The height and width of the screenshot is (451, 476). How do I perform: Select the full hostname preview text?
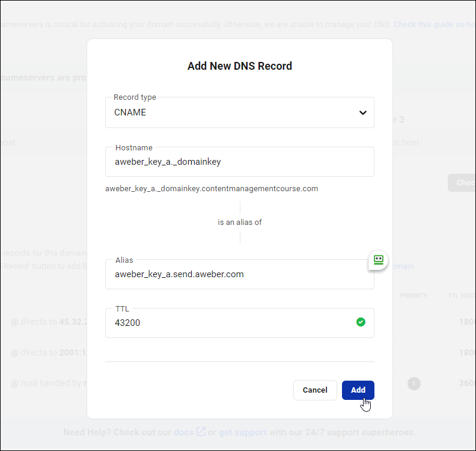[212, 189]
